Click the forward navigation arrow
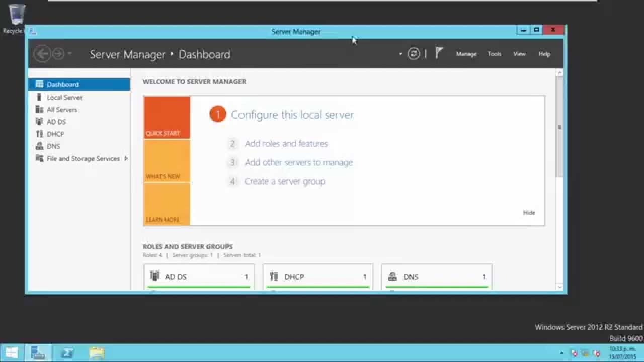The width and height of the screenshot is (644, 362). pos(58,54)
